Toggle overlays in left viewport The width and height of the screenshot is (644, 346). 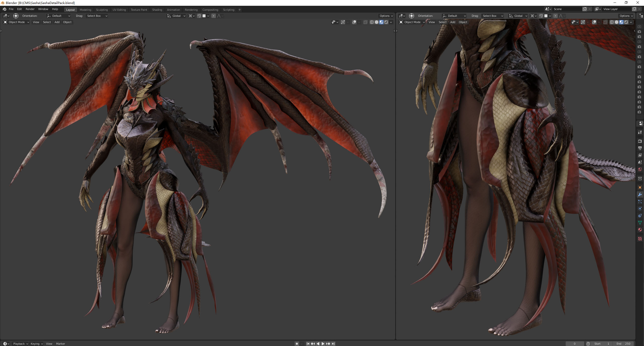coord(354,22)
